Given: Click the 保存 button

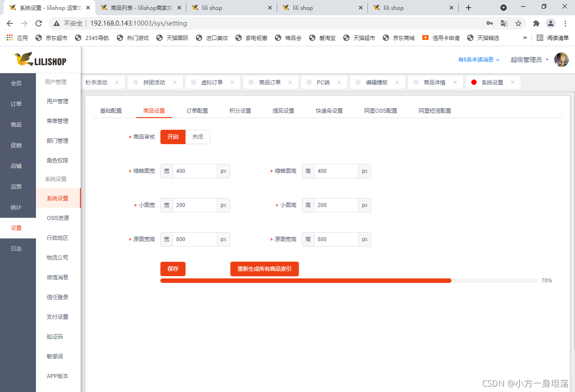Looking at the screenshot, I should (x=173, y=269).
